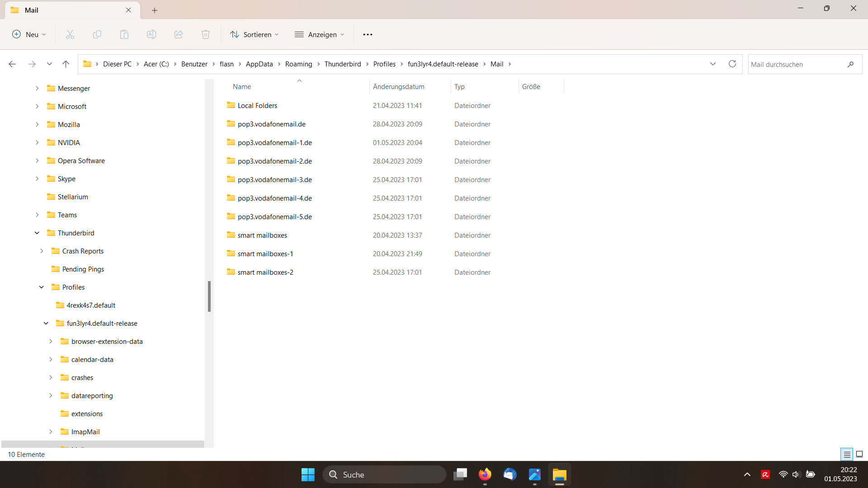The image size is (868, 488).
Task: Switch to large thumbnails view icon
Action: [859, 454]
